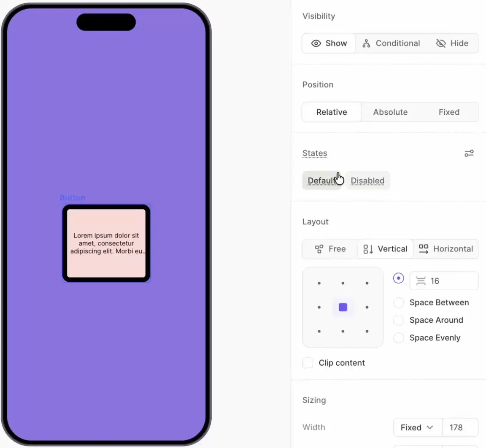Set visibility to Hide
The width and height of the screenshot is (486, 448).
pos(452,43)
